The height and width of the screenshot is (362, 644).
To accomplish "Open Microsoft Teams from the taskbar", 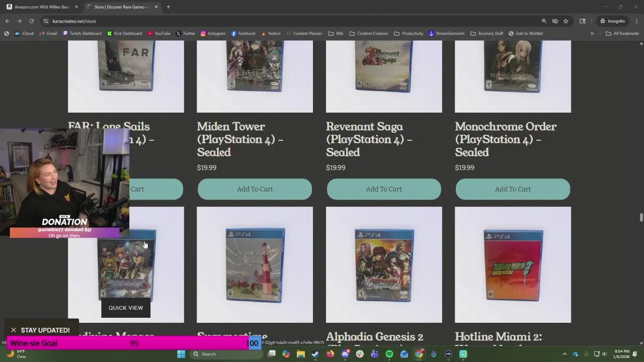I will click(x=374, y=354).
